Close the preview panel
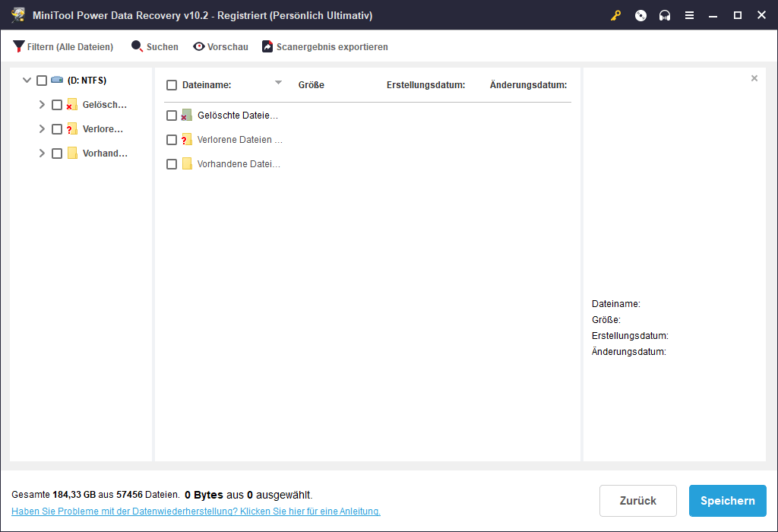Image resolution: width=778 pixels, height=532 pixels. pos(754,78)
